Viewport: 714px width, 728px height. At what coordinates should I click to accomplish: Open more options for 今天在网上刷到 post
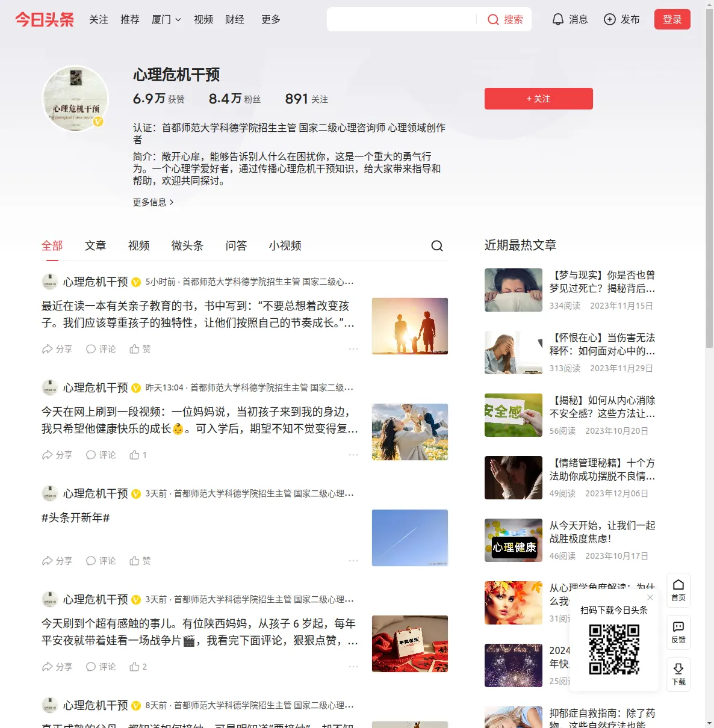(x=353, y=455)
